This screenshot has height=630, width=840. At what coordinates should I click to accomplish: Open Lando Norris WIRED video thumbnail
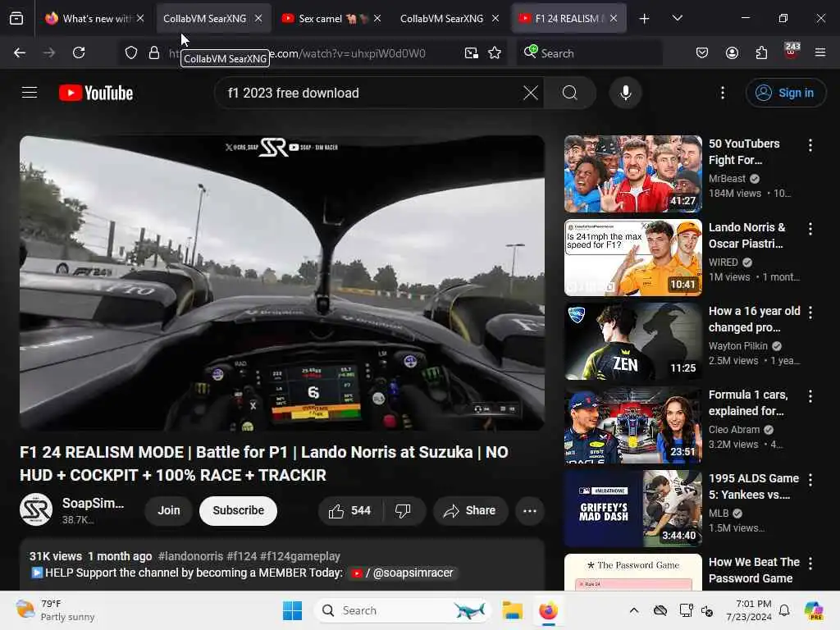click(632, 257)
